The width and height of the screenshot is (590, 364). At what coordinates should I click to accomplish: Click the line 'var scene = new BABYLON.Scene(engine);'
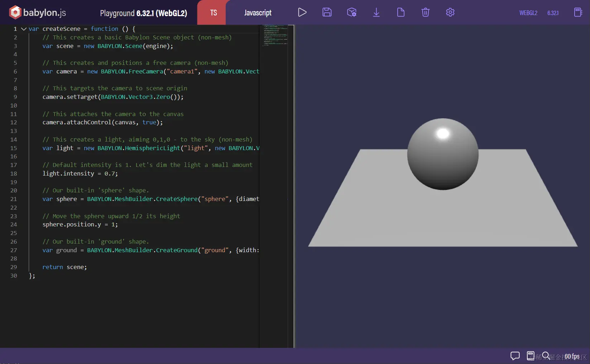[x=108, y=46]
